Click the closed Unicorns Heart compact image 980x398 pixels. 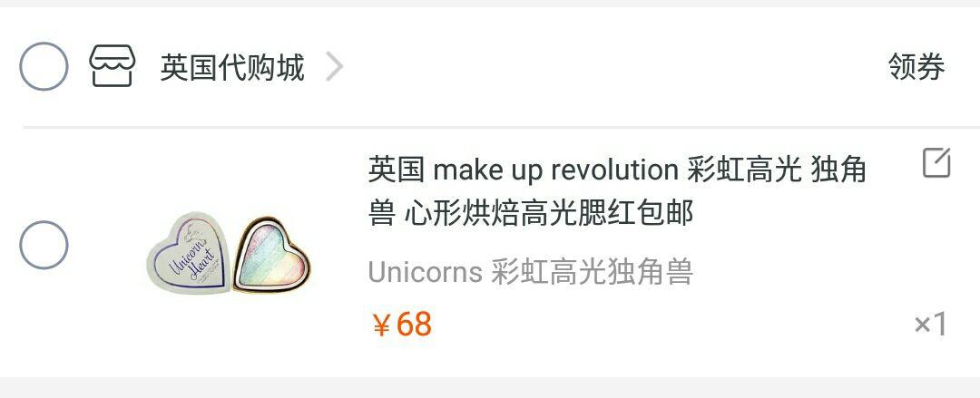click(x=188, y=253)
